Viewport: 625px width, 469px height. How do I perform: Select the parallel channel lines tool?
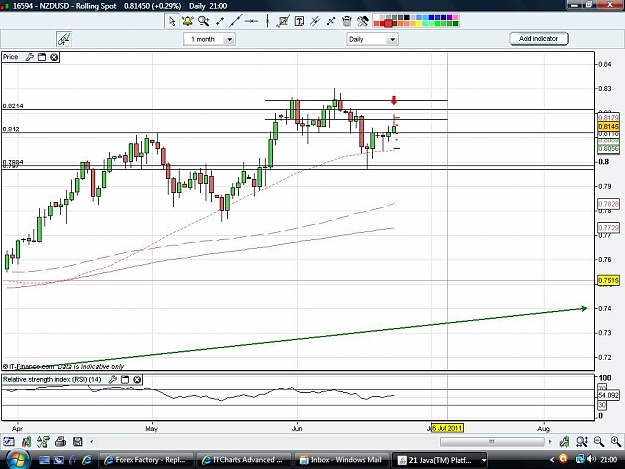(315, 21)
